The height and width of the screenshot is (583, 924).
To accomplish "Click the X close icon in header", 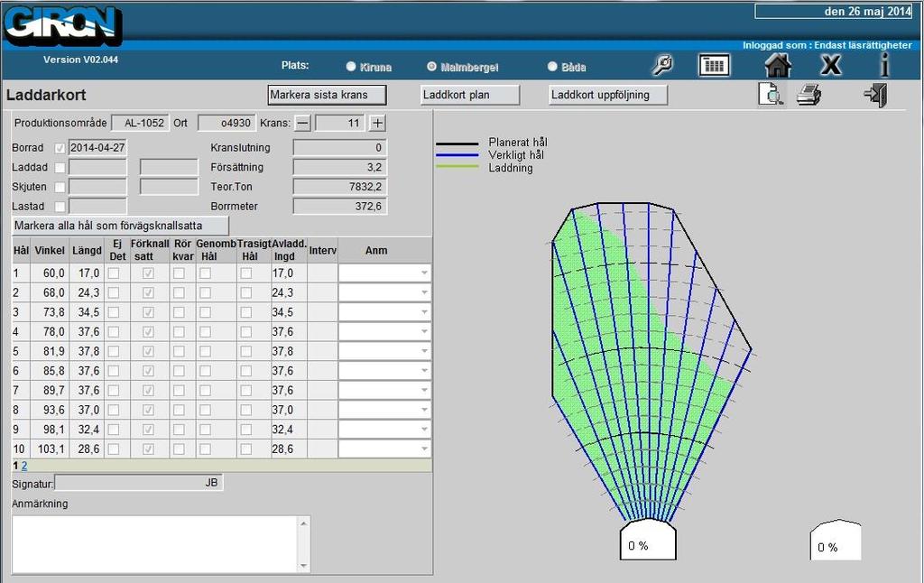I will tap(831, 65).
